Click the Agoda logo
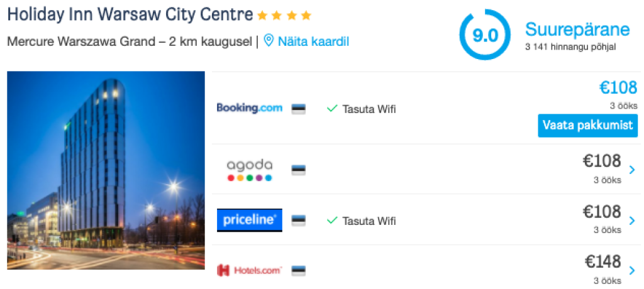 249,170
